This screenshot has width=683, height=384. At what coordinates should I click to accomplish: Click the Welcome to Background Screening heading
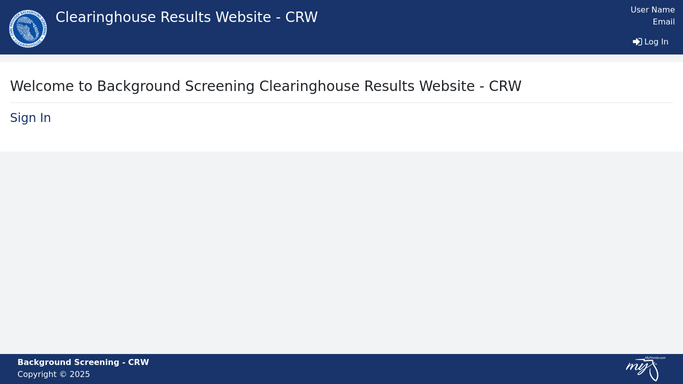coord(266,86)
